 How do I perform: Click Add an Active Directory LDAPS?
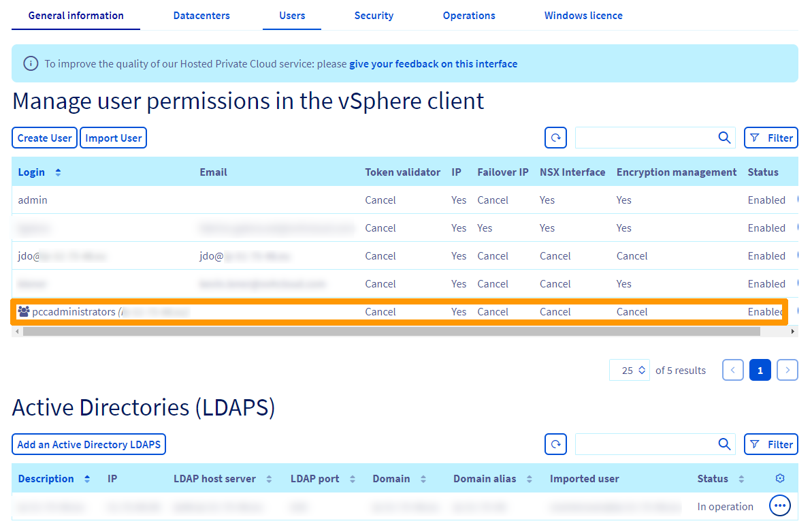click(x=89, y=444)
